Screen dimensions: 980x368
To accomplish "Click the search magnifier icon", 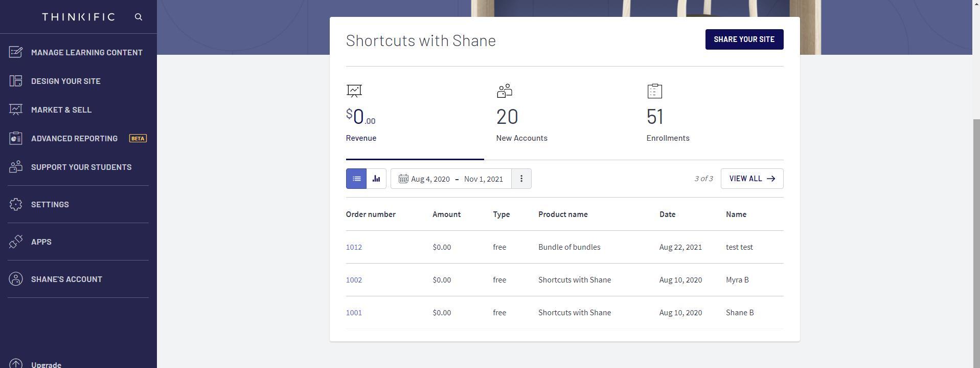I will pyautogui.click(x=139, y=17).
